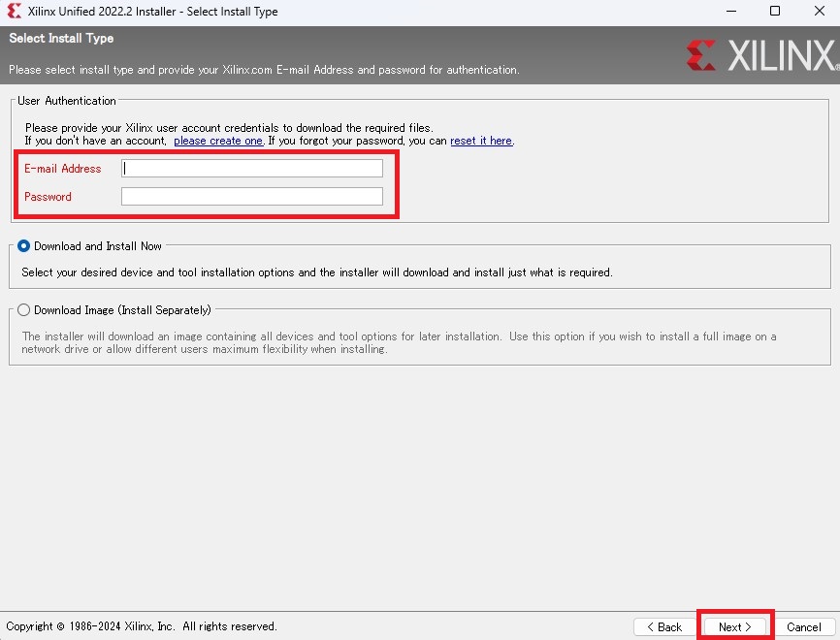Minimize the installer window

point(731,12)
